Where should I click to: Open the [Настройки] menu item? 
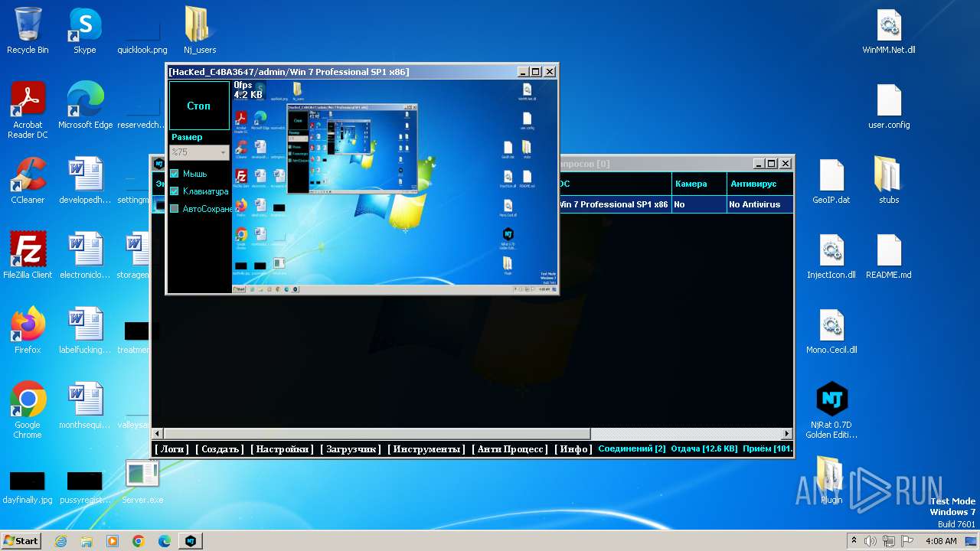[282, 449]
